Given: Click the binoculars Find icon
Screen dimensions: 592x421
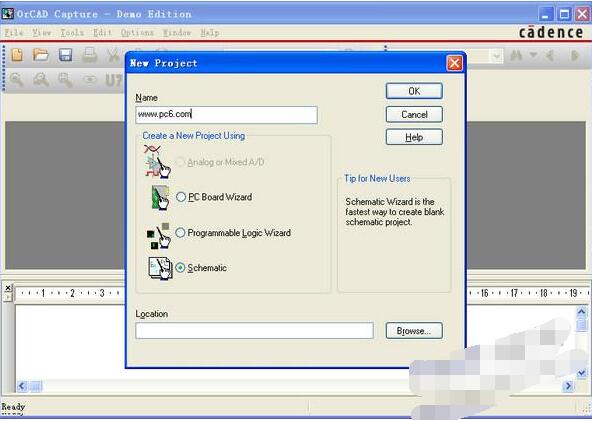Looking at the screenshot, I should point(516,56).
